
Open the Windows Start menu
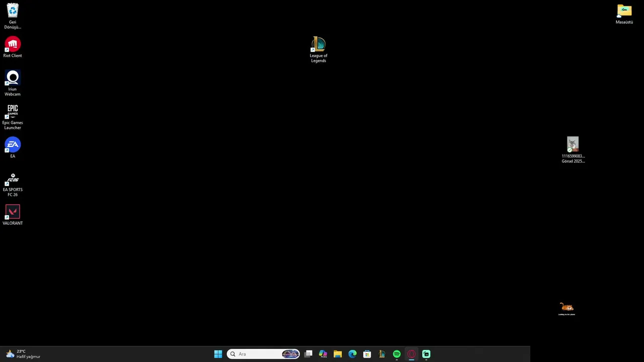(218, 354)
